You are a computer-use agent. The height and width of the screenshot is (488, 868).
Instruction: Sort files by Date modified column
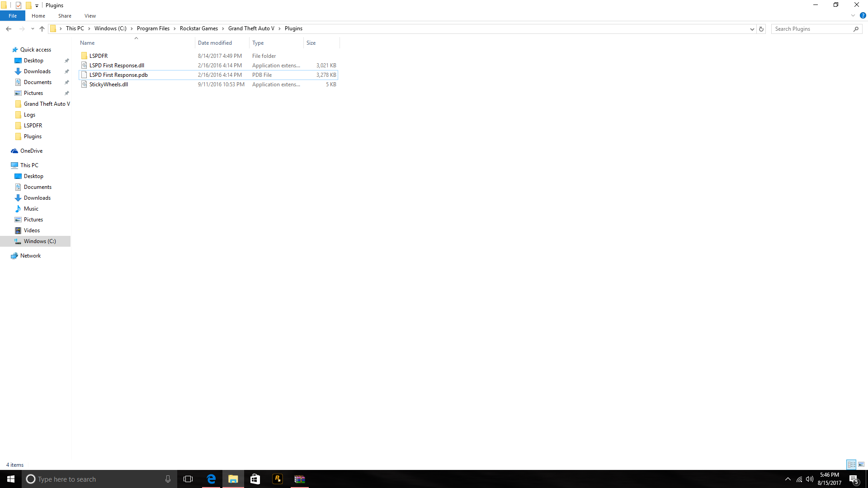click(215, 43)
